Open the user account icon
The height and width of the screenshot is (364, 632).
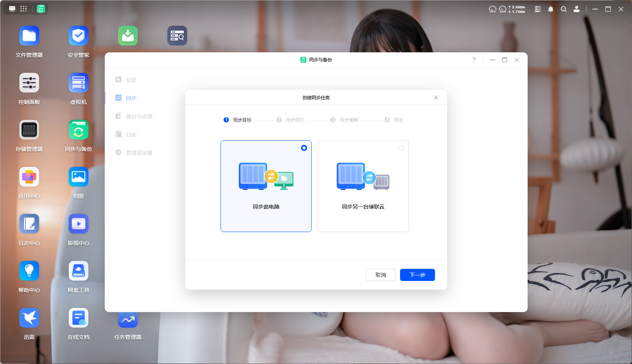pyautogui.click(x=577, y=9)
